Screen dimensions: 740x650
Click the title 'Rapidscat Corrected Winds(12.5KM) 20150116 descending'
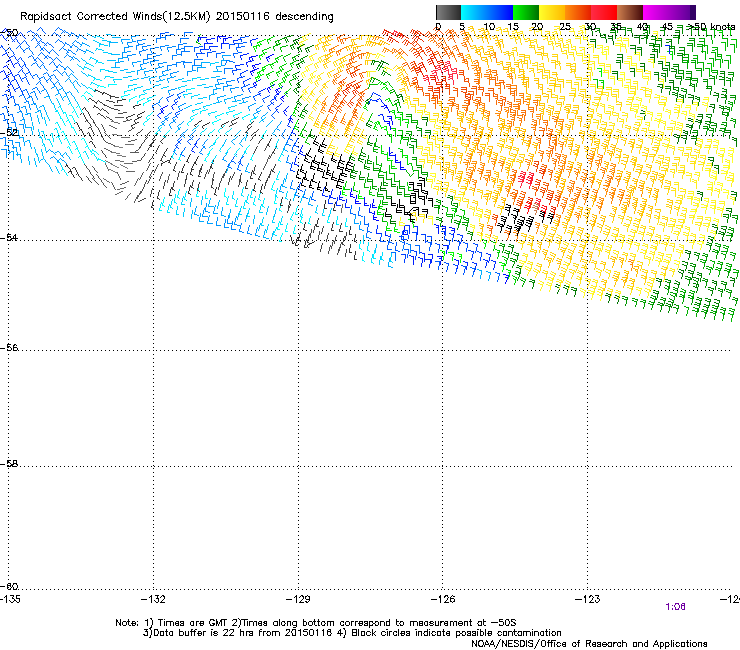coord(177,17)
